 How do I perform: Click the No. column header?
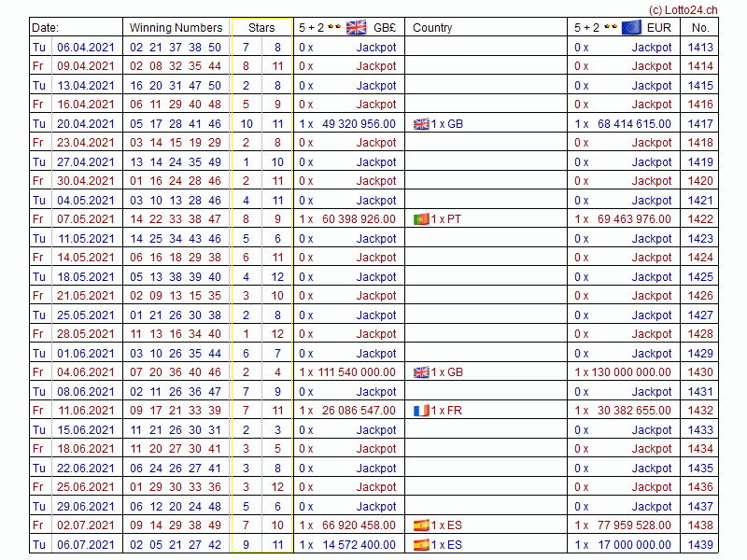700,28
